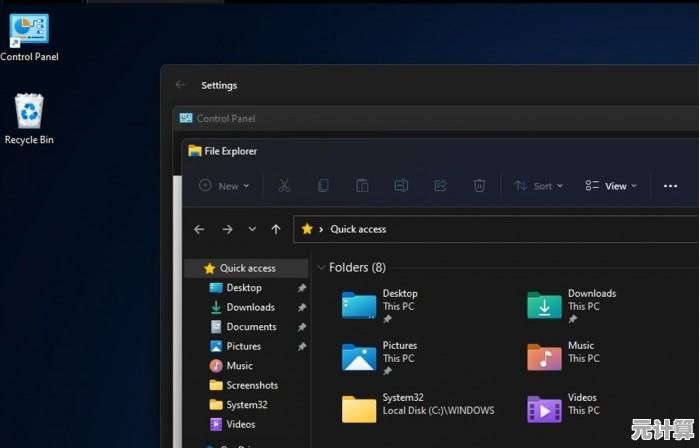This screenshot has height=448, width=700.
Task: Select the Desktop folder tile
Action: click(380, 306)
